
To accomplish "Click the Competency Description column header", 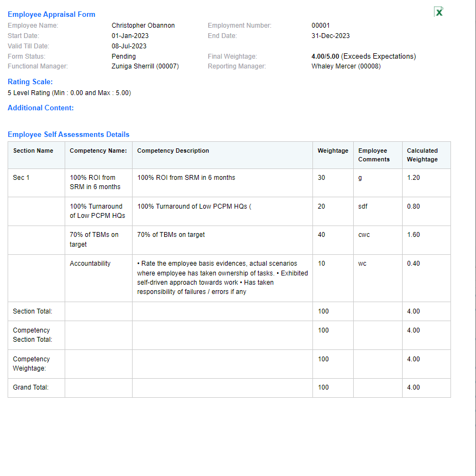I will 173,151.
